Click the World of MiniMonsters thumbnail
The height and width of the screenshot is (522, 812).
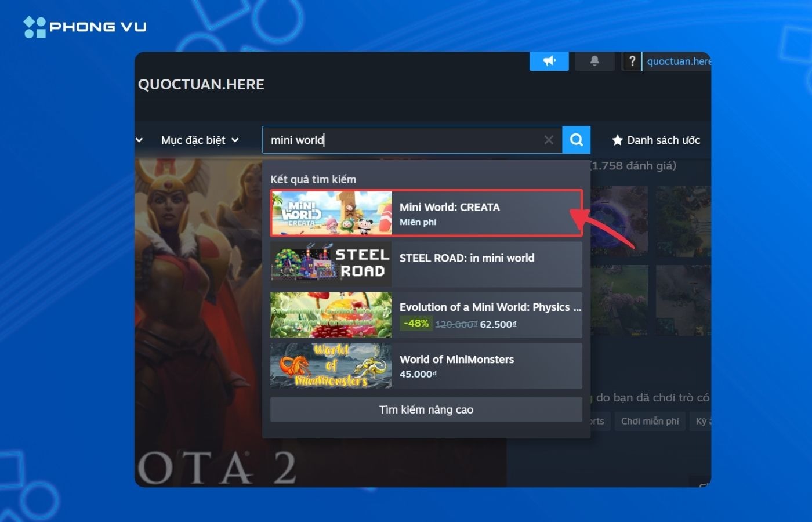331,366
